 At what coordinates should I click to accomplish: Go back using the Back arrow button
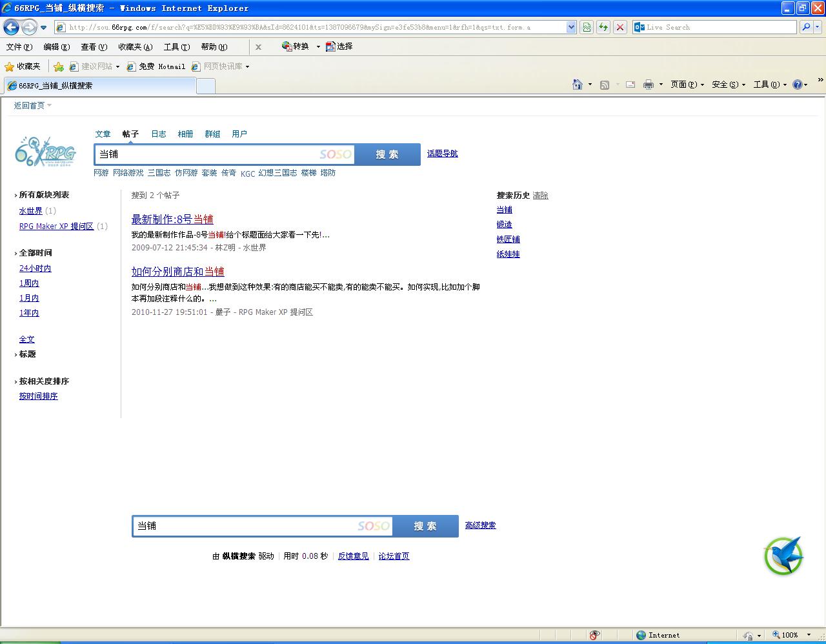point(11,27)
